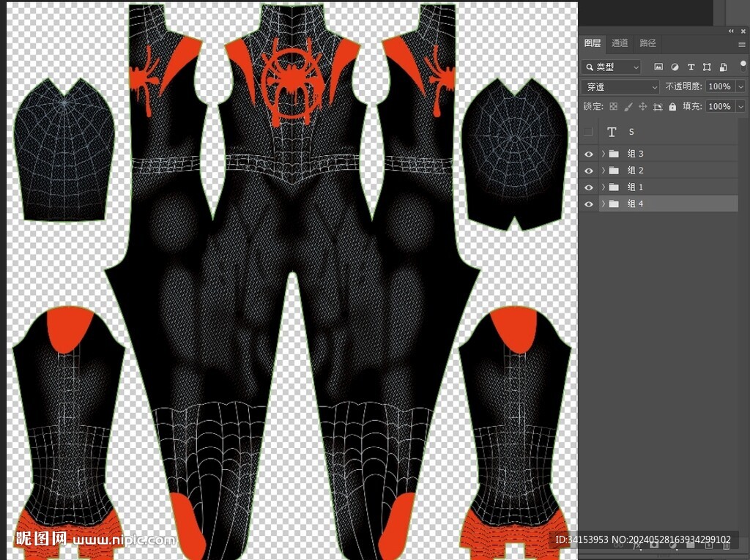Expand the 组 1 group
Image resolution: width=750 pixels, height=560 pixels.
tap(604, 187)
